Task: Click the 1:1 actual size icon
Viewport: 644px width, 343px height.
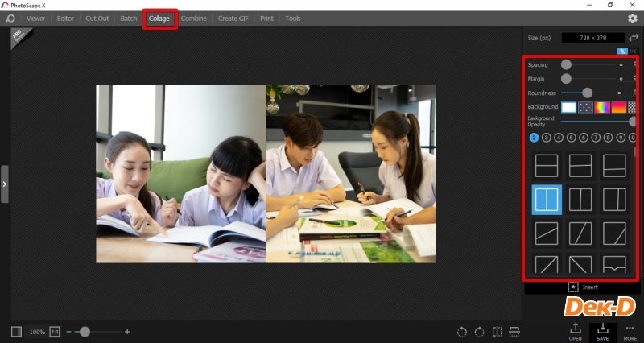Action: point(55,332)
